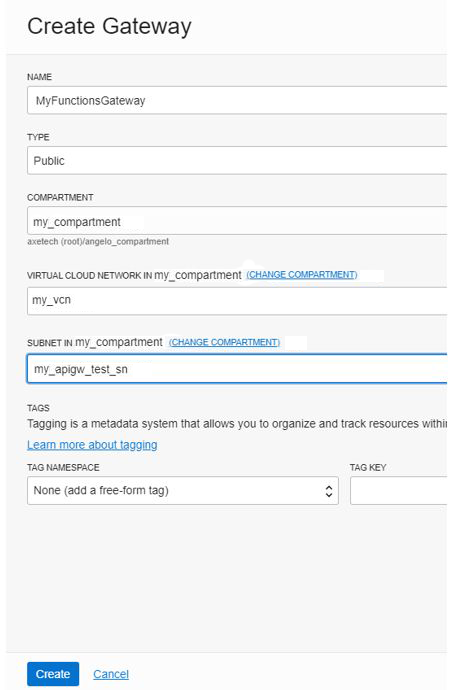
Task: Click the TAG NAMESPACE label
Action: pyautogui.click(x=63, y=467)
